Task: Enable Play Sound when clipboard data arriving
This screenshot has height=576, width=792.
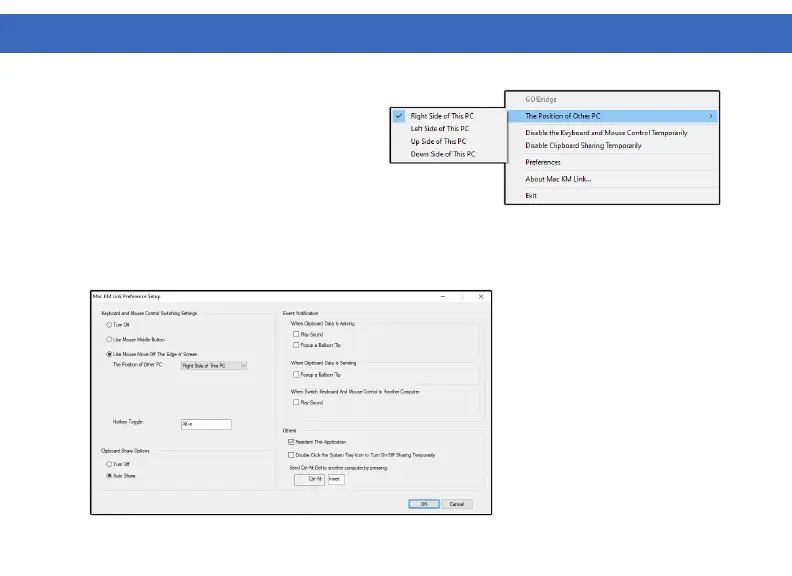Action: [296, 334]
